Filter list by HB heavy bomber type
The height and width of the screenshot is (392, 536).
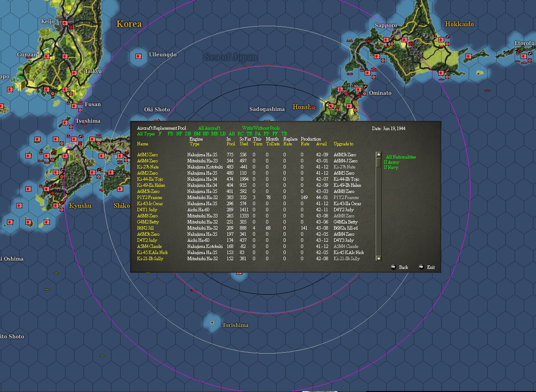pos(205,134)
